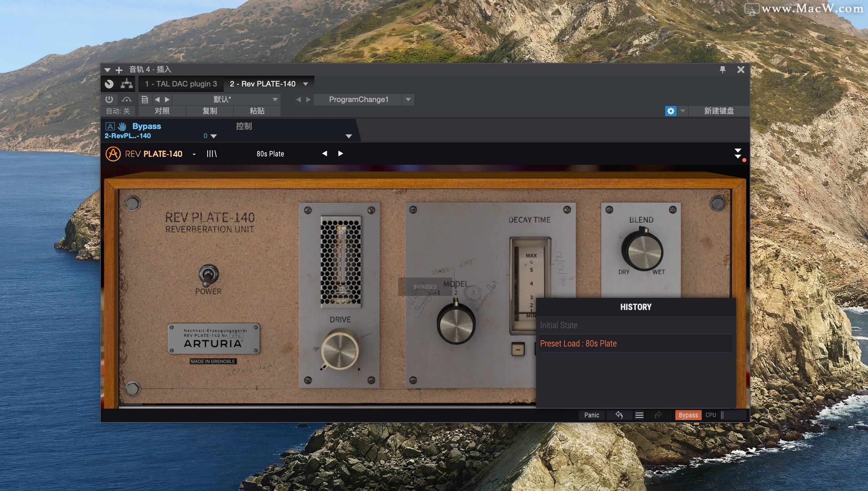Select previous ProgramChange arrow
868x491 pixels.
tap(298, 99)
